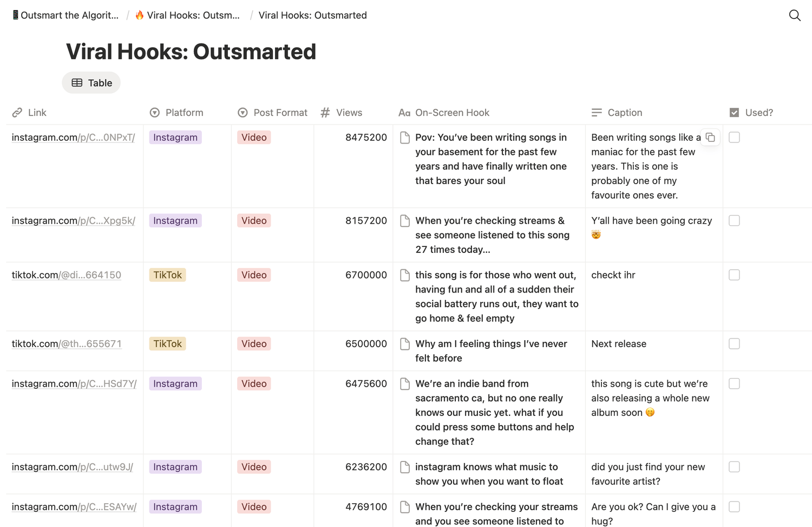Click page icon beside "checking streams & see someone"

405,221
